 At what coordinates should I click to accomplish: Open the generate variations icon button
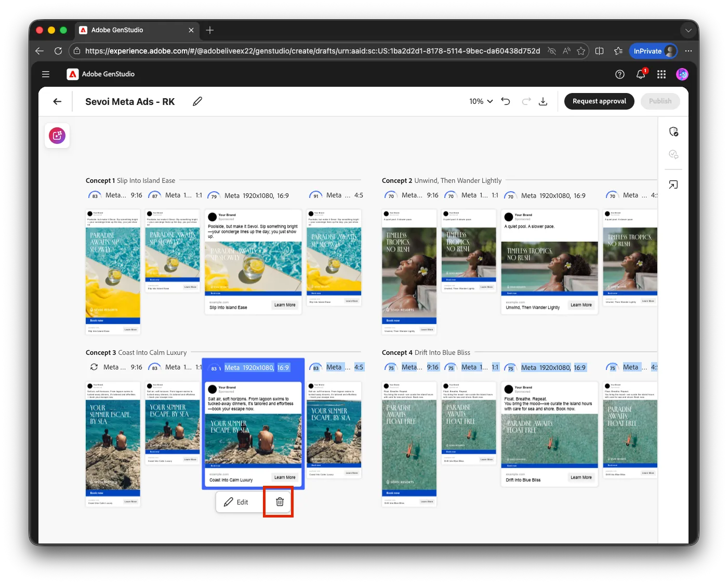tap(57, 136)
